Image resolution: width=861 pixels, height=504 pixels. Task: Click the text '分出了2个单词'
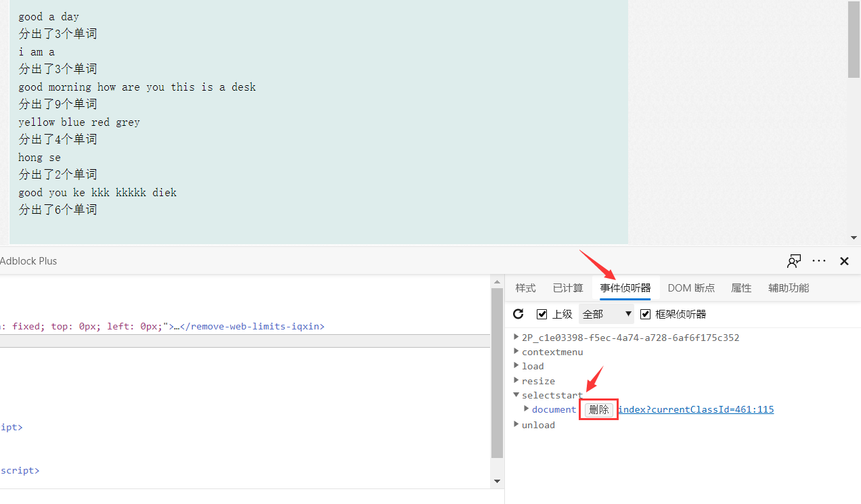tap(58, 175)
